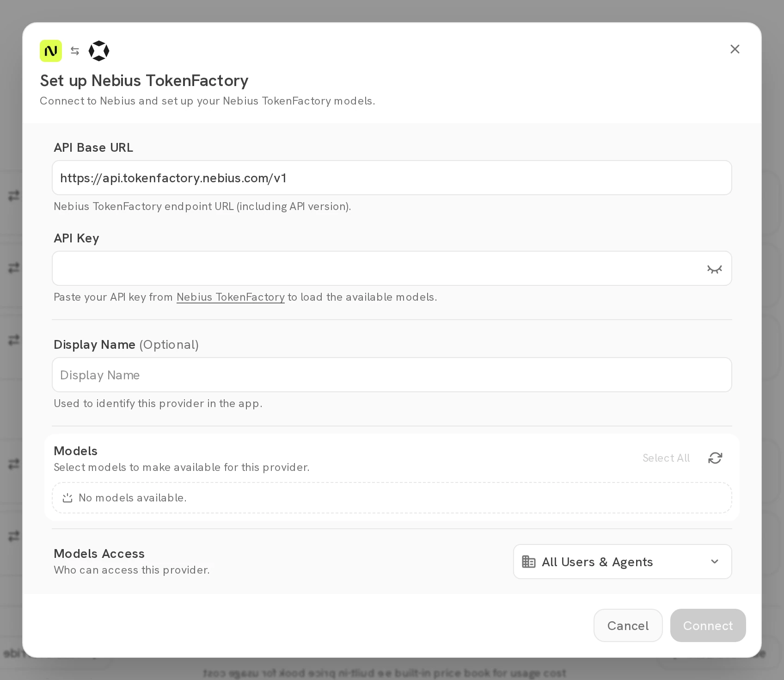This screenshot has width=784, height=680.
Task: Click the 'Connect to Nebius and set up' subtitle
Action: (208, 101)
